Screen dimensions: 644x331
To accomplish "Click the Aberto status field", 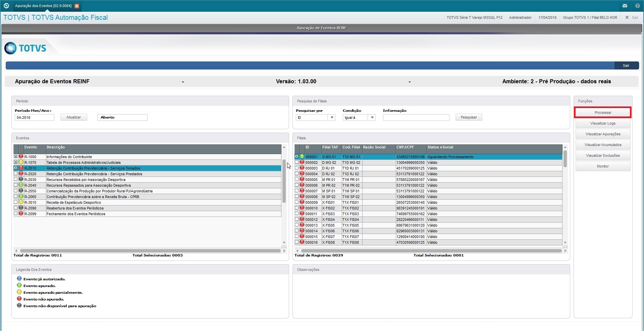I will click(122, 117).
